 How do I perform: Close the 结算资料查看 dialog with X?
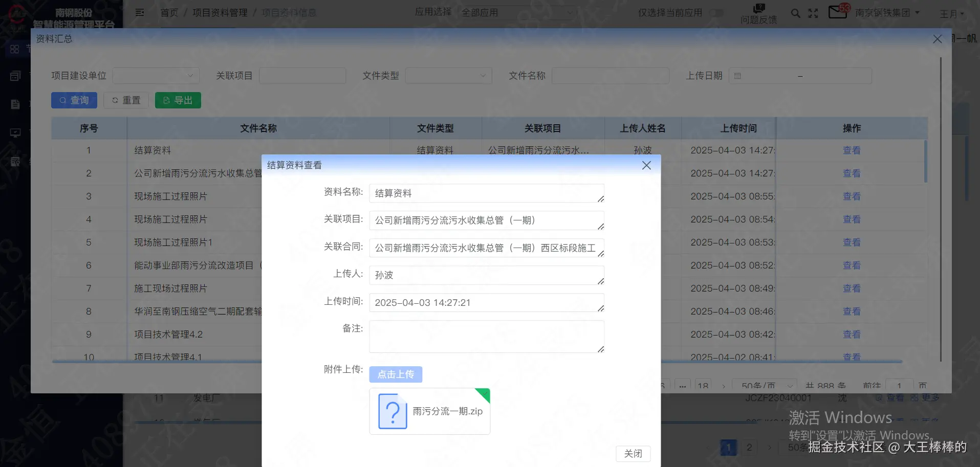(646, 165)
